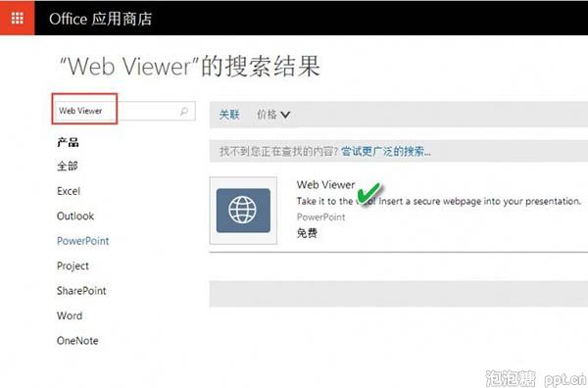Open the app launcher waffle icon
The height and width of the screenshot is (388, 588).
[x=18, y=18]
